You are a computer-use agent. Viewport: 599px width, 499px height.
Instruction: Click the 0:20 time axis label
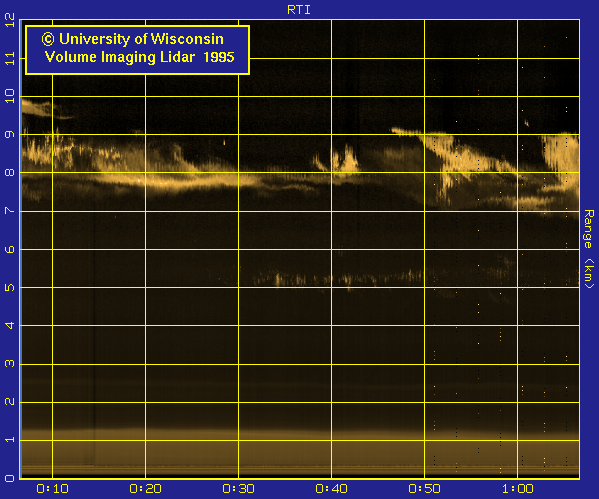coord(145,489)
